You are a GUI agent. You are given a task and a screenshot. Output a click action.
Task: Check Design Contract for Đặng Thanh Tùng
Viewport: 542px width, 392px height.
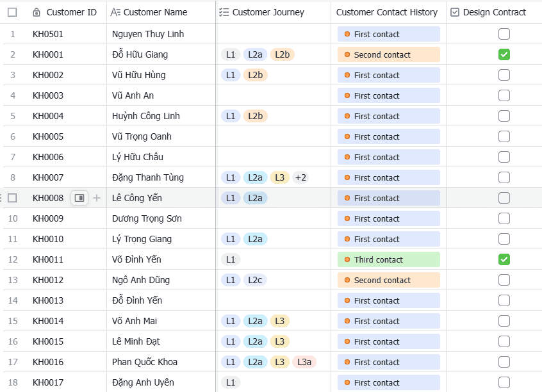504,177
